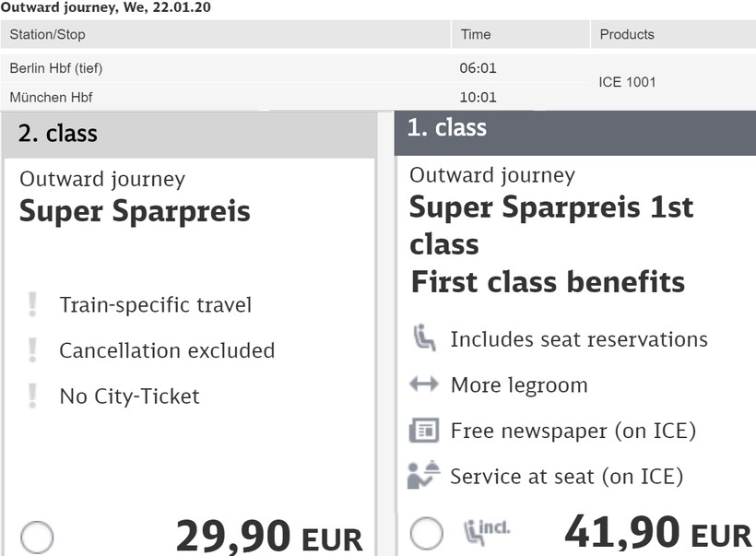Switch to the 2. class tab

[x=57, y=133]
